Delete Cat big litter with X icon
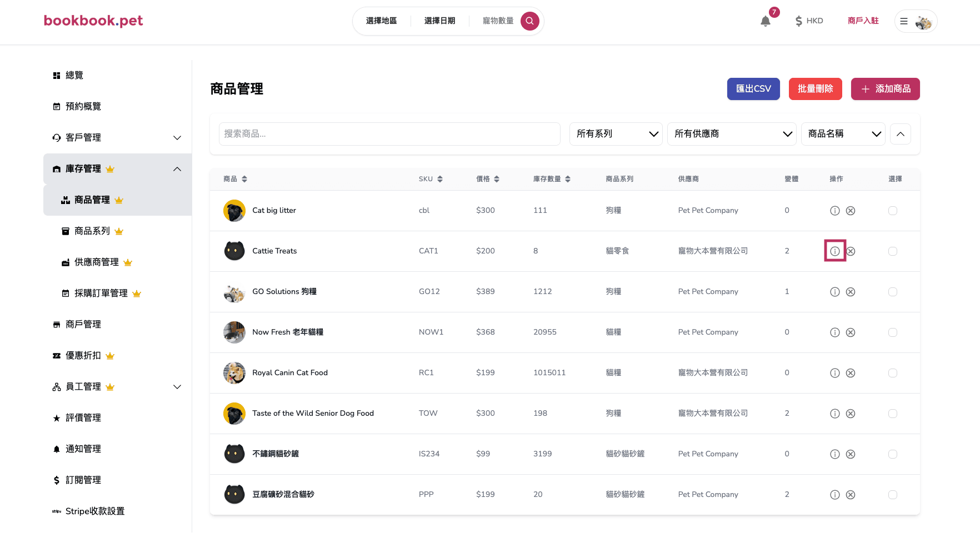Viewport: 980px width, 547px height. coord(851,211)
